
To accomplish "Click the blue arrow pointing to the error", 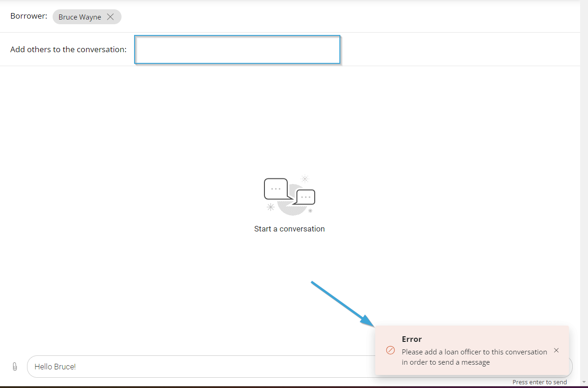I will [342, 303].
